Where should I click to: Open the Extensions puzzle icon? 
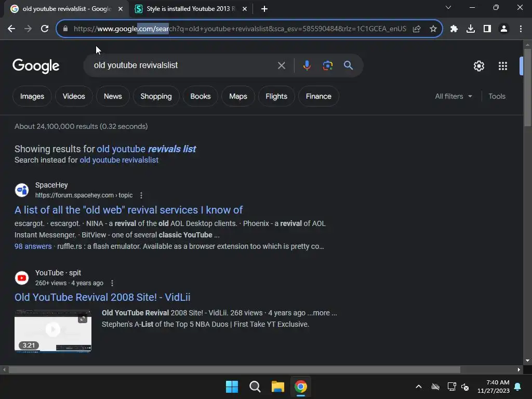(x=454, y=29)
